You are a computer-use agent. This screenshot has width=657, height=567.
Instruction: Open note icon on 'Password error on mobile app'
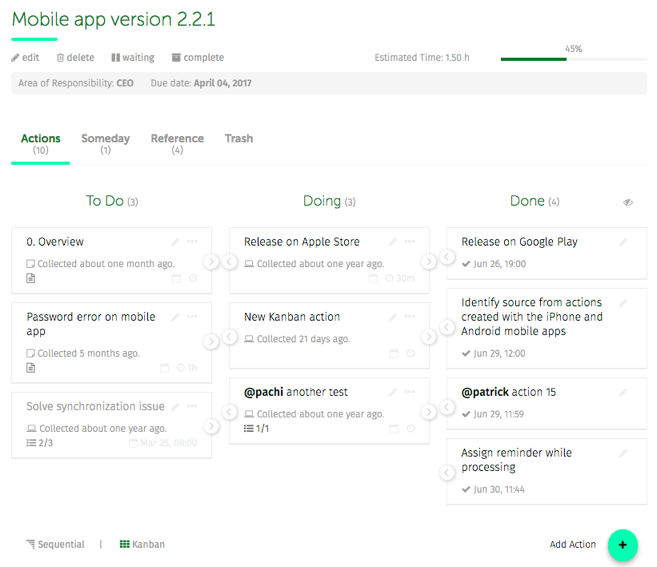pyautogui.click(x=31, y=368)
